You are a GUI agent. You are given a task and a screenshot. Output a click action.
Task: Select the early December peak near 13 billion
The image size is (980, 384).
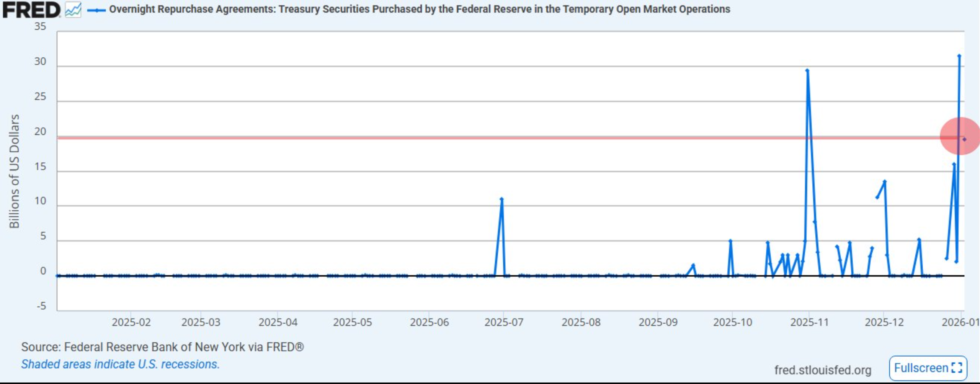point(884,181)
